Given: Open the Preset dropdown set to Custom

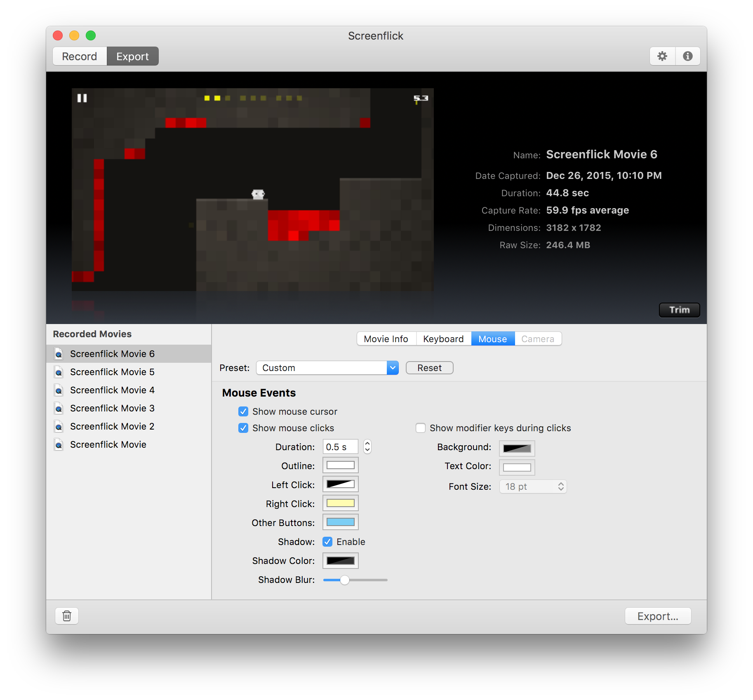Looking at the screenshot, I should click(x=327, y=368).
